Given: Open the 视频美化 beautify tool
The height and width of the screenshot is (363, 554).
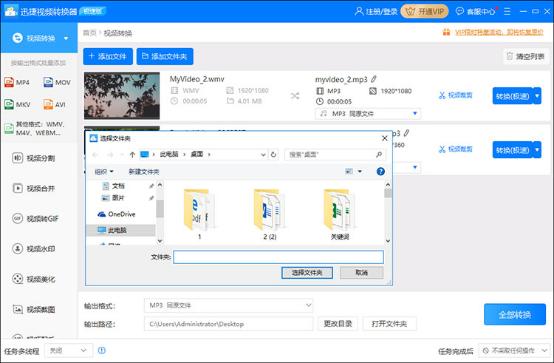Looking at the screenshot, I should click(34, 279).
